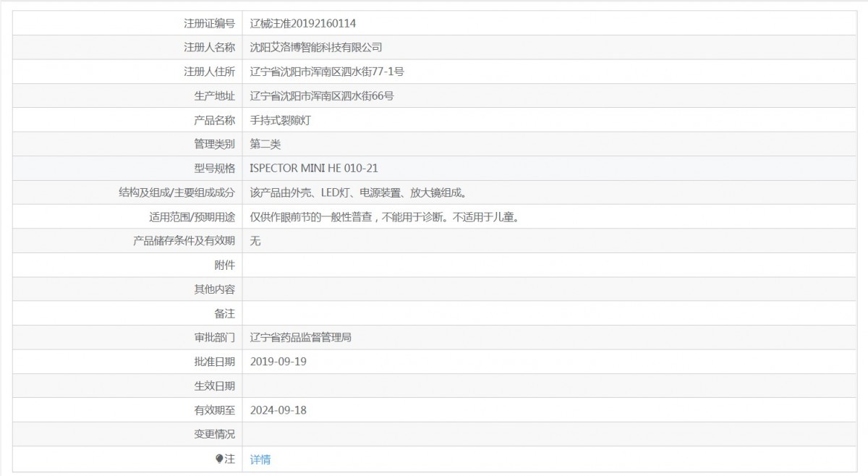This screenshot has height=476, width=868.
Task: Open the 详情 details link
Action: click(x=260, y=459)
